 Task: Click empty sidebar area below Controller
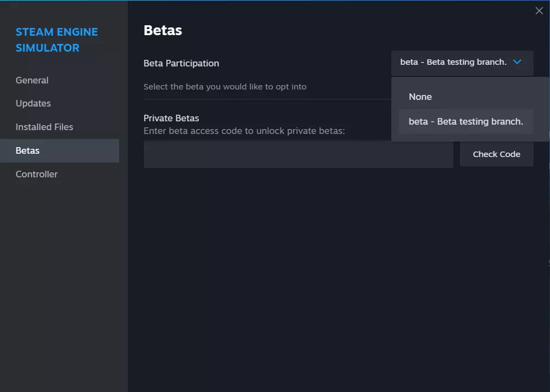[x=64, y=275]
